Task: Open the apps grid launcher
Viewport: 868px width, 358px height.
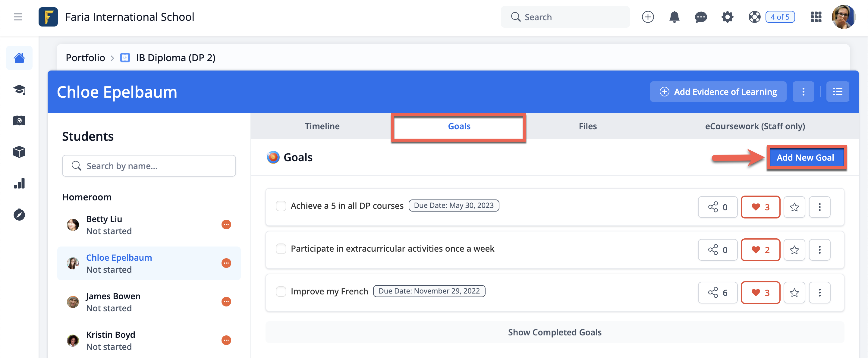Action: click(x=816, y=17)
